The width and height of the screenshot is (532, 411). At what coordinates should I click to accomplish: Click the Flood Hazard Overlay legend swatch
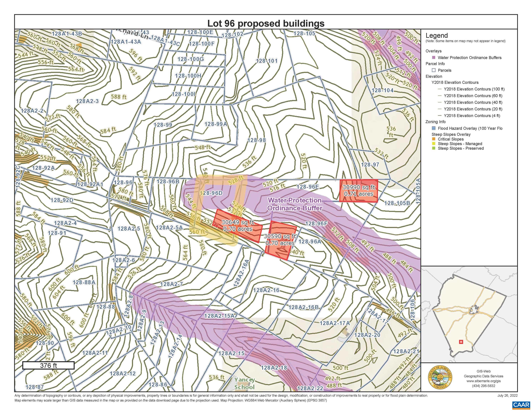click(434, 128)
